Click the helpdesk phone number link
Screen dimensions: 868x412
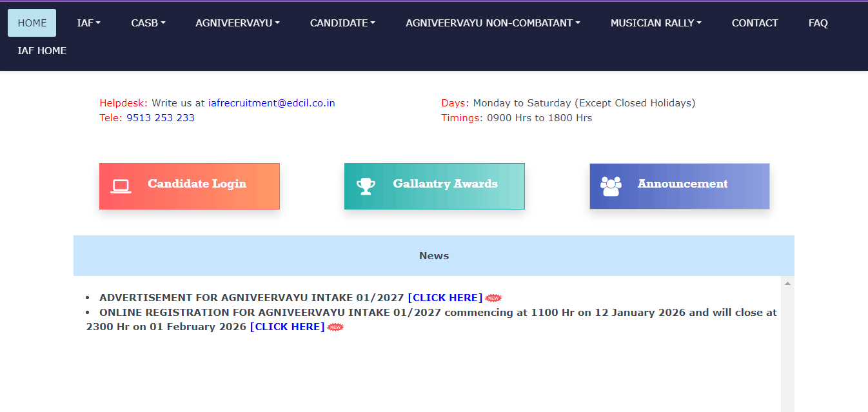(x=161, y=117)
